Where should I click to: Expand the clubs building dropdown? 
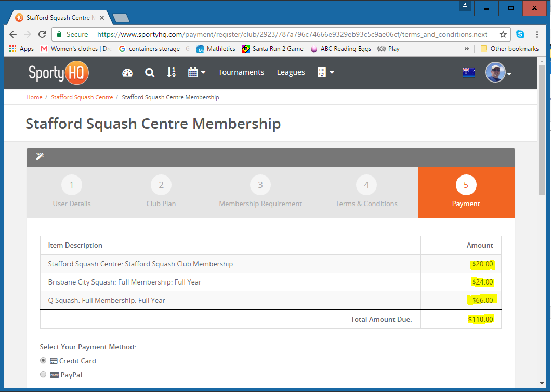tap(325, 73)
